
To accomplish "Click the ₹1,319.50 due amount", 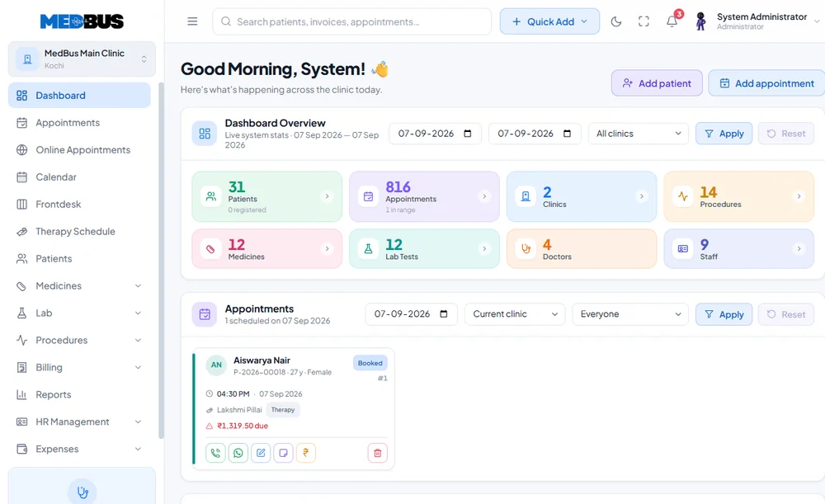I will tap(243, 426).
